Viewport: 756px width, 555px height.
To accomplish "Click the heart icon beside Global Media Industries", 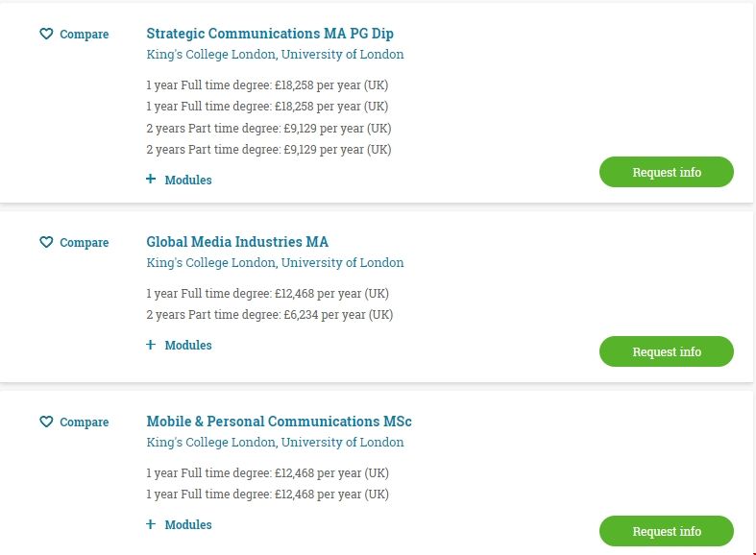I will tap(46, 242).
